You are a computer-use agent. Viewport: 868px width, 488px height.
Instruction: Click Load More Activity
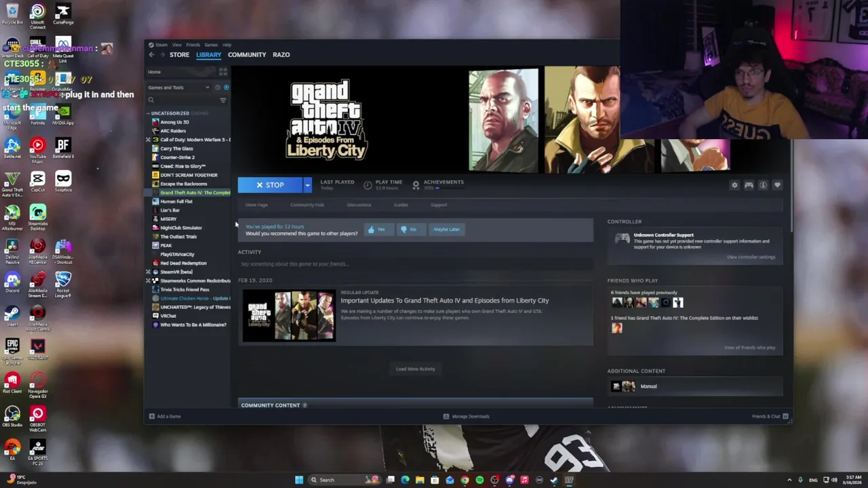tap(415, 369)
